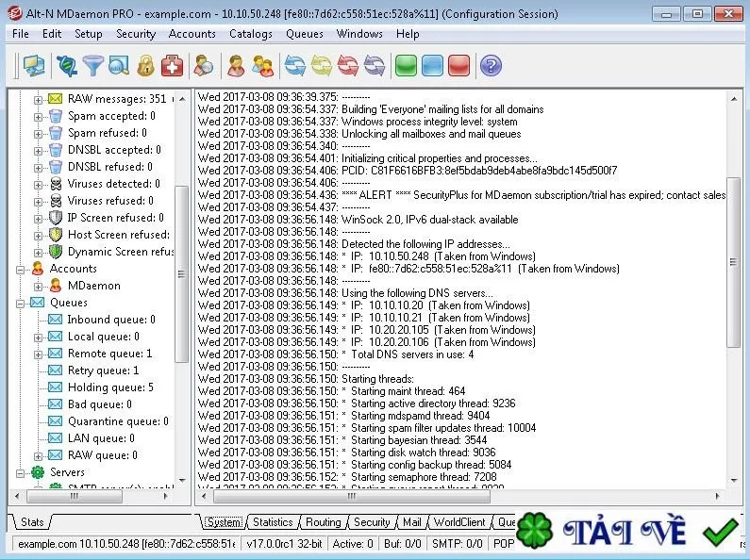This screenshot has width=750, height=560.
Task: Click the magnifier screen toolbar icon
Action: (119, 66)
